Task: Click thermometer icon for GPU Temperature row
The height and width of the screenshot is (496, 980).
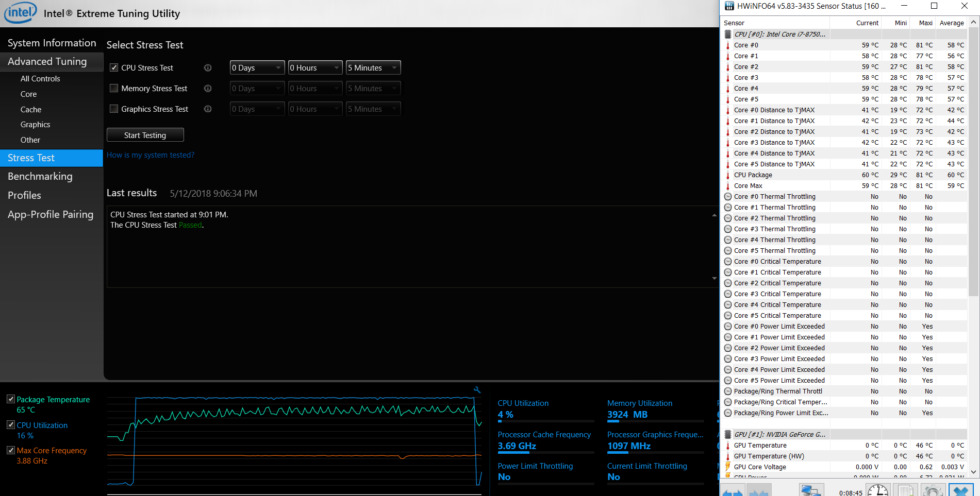Action: pos(728,446)
